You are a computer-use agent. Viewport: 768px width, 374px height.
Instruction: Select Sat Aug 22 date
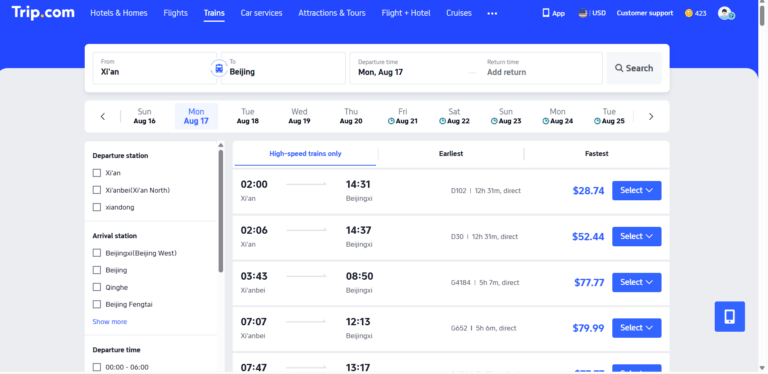coord(454,117)
